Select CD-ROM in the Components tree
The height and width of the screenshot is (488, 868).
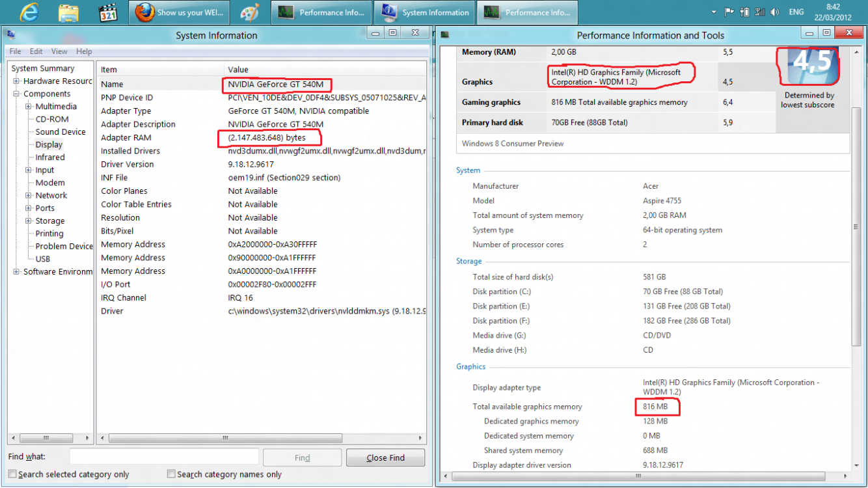pyautogui.click(x=52, y=119)
